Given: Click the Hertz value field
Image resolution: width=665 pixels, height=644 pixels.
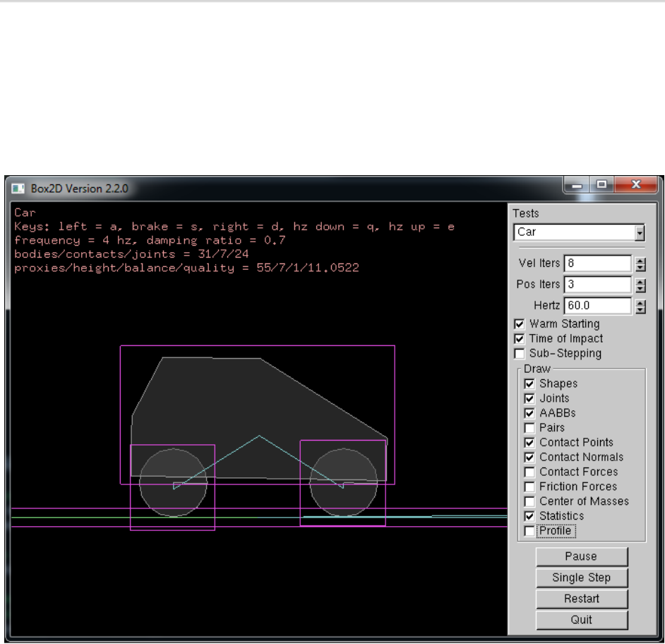Looking at the screenshot, I should pyautogui.click(x=597, y=306).
